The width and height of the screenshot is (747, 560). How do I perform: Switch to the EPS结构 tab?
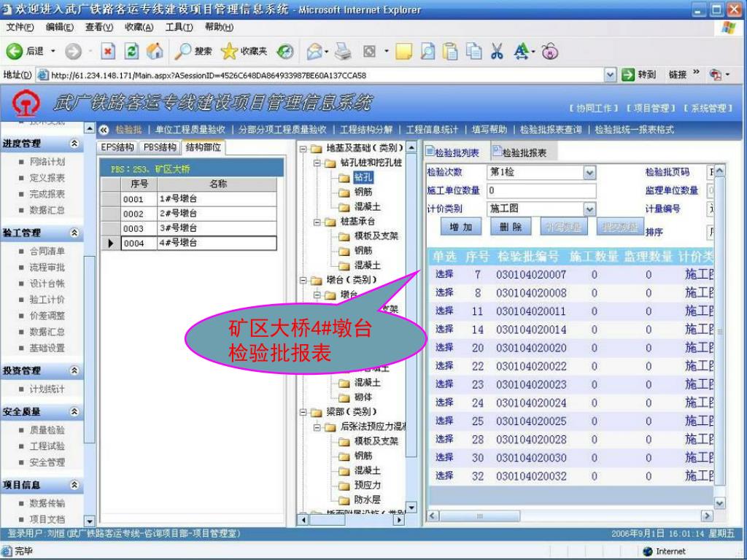[x=117, y=147]
